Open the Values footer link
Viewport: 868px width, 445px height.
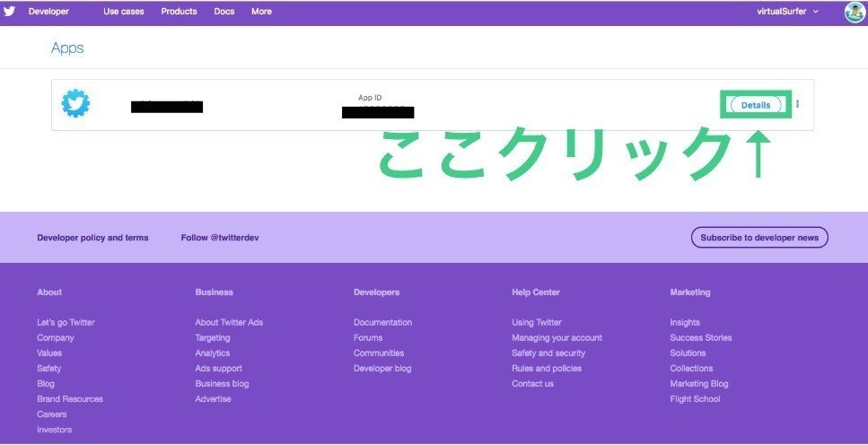click(x=49, y=353)
